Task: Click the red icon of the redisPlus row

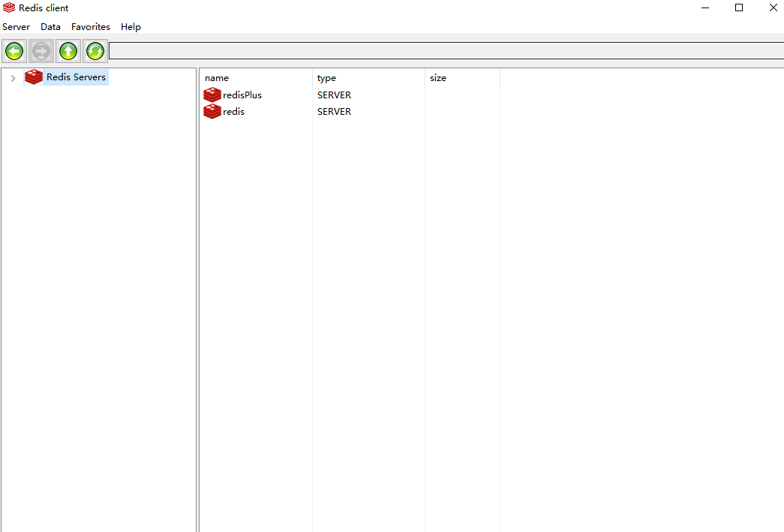Action: pos(212,95)
